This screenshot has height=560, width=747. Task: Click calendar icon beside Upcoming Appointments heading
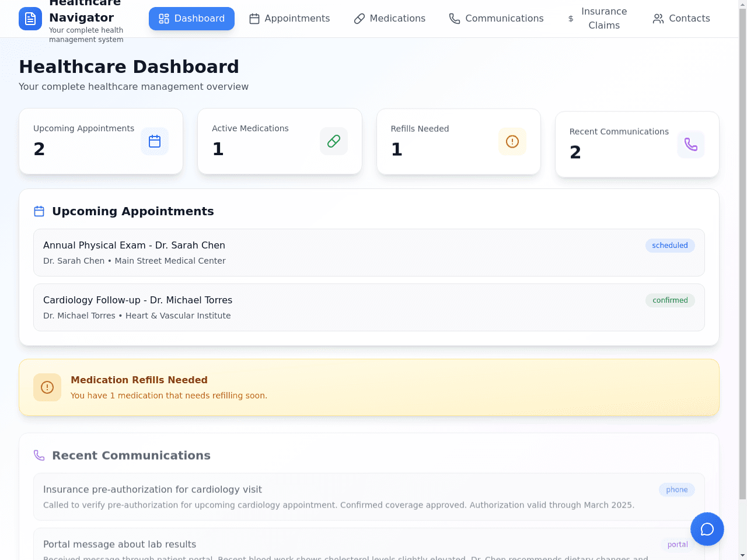[x=39, y=211]
